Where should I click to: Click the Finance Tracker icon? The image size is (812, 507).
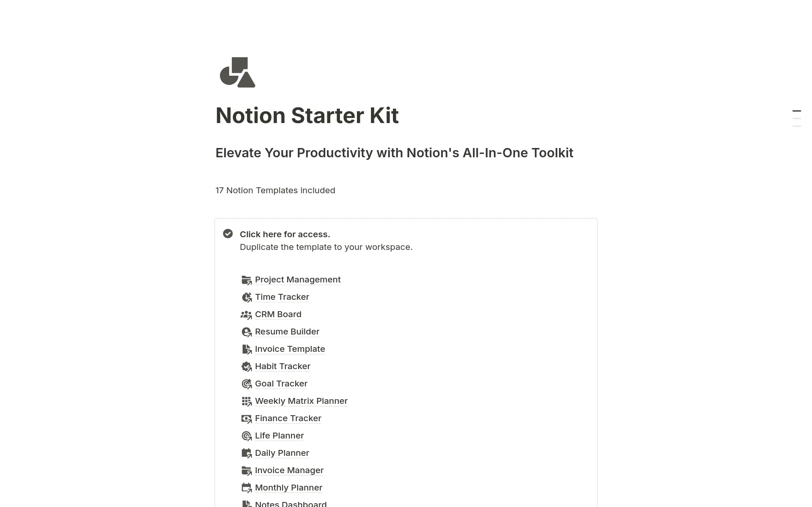point(247,418)
